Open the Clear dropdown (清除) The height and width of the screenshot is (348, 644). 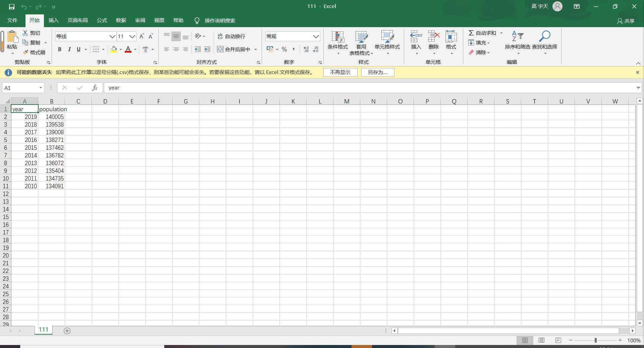479,52
